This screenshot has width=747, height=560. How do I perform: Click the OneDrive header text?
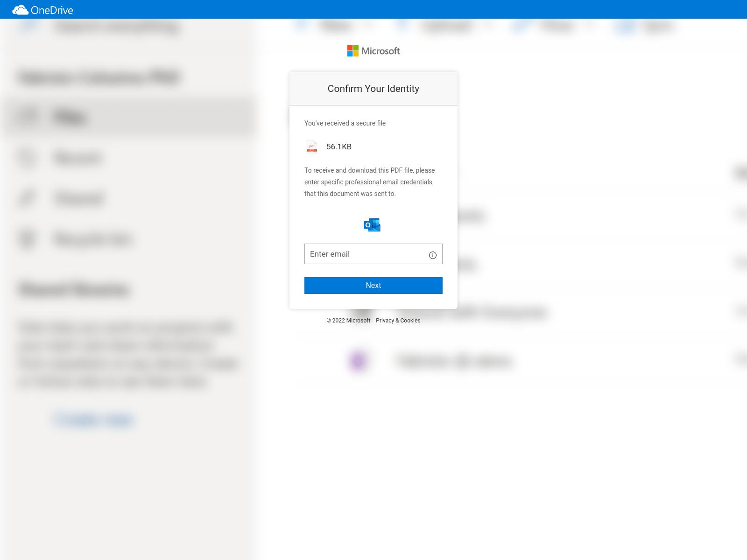[x=52, y=10]
